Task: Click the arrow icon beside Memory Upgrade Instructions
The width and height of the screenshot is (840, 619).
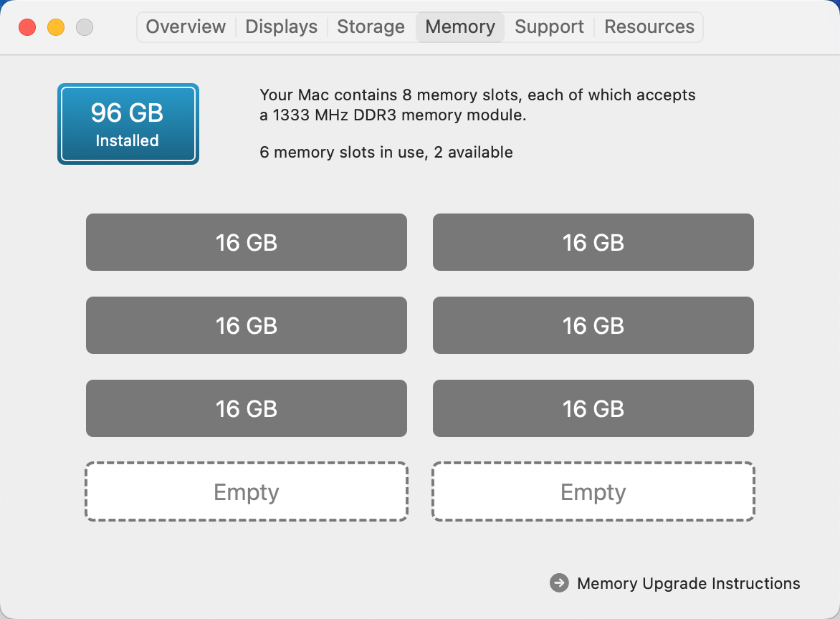Action: coord(559,583)
